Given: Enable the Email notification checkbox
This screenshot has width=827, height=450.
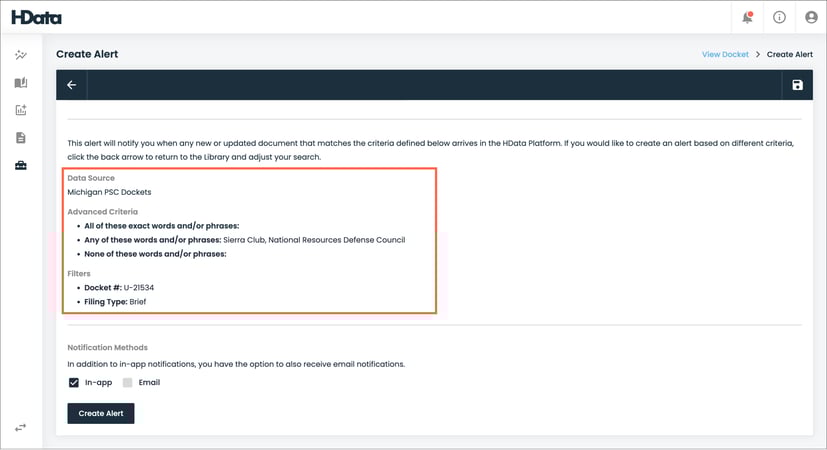Looking at the screenshot, I should pyautogui.click(x=128, y=382).
